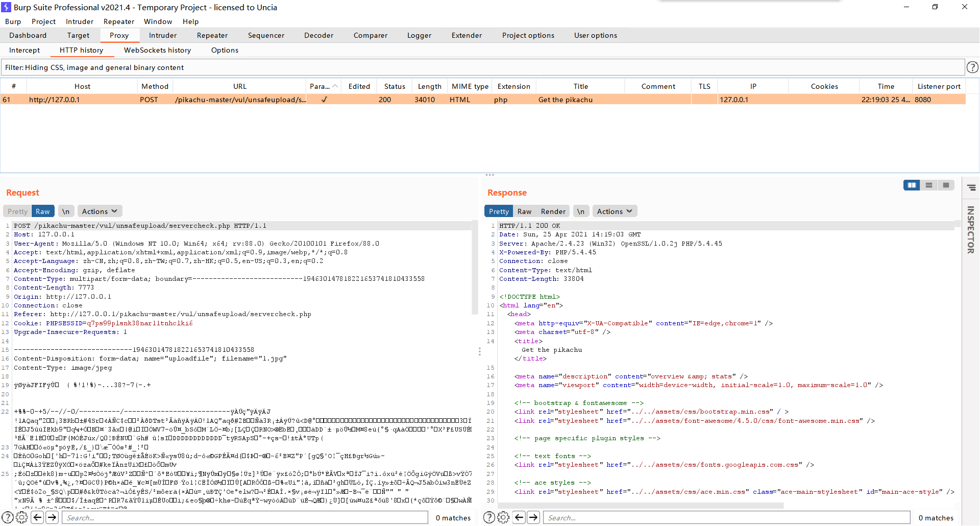Open the Response Actions dropdown

pos(615,211)
